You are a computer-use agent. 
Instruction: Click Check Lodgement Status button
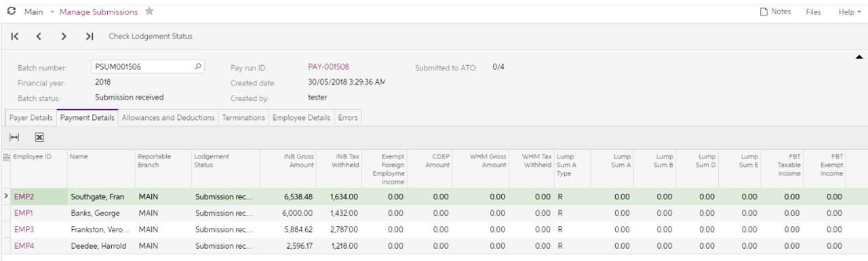point(151,37)
